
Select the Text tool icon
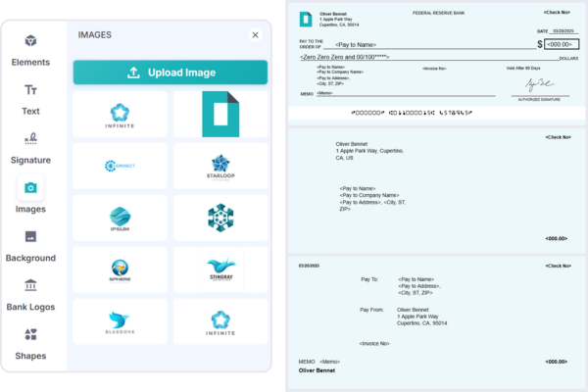point(30,90)
